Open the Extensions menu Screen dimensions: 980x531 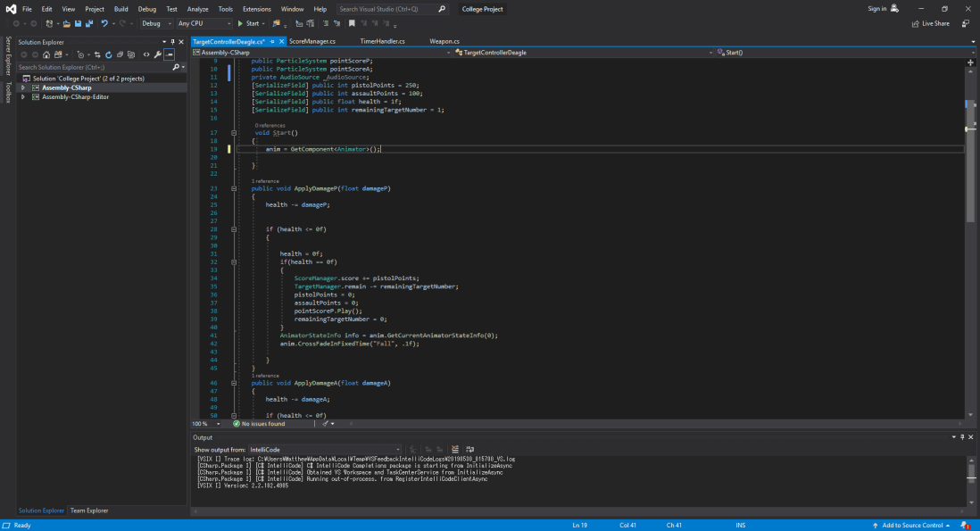coord(257,9)
